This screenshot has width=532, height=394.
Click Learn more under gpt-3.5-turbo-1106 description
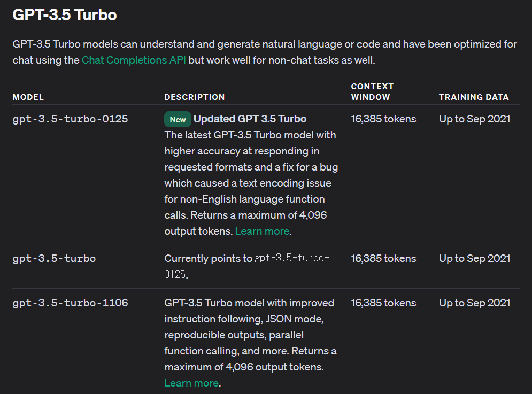(192, 383)
